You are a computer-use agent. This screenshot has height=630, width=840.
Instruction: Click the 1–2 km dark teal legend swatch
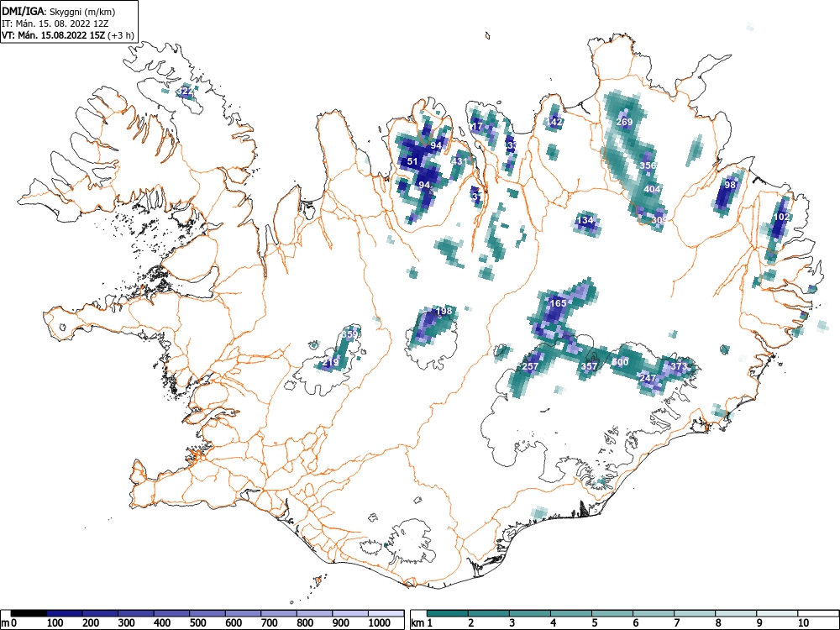click(x=448, y=613)
